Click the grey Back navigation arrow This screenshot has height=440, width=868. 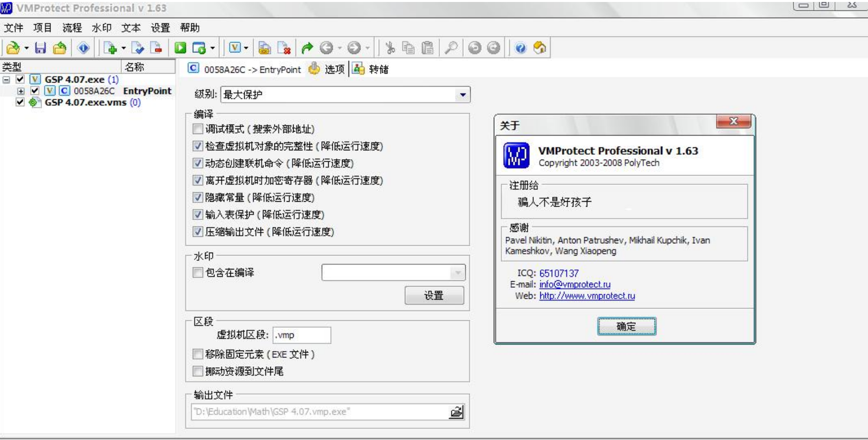(x=326, y=48)
